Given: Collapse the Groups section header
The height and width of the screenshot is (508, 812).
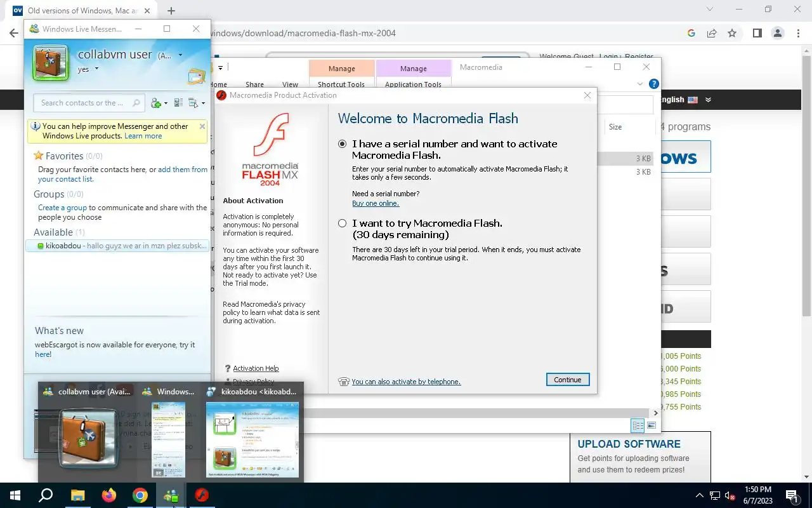Looking at the screenshot, I should point(58,194).
